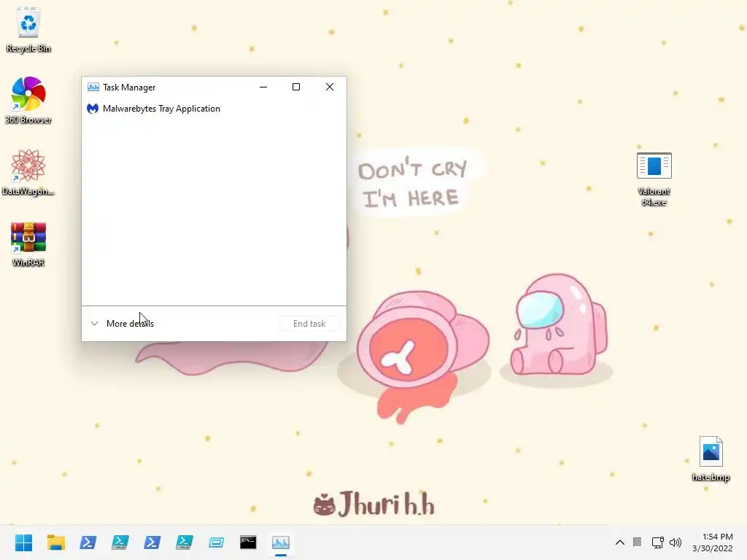Viewport: 747px width, 560px height.
Task: Click the End task button
Action: click(x=309, y=323)
